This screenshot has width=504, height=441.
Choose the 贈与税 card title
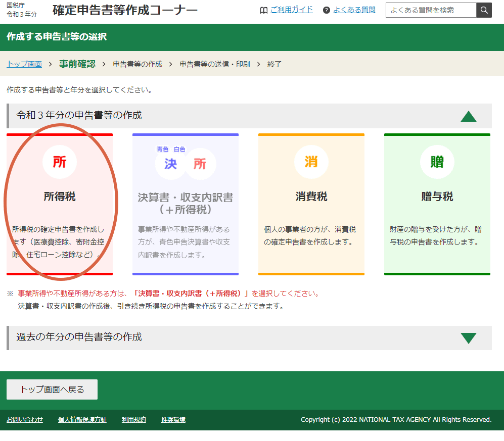point(437,196)
